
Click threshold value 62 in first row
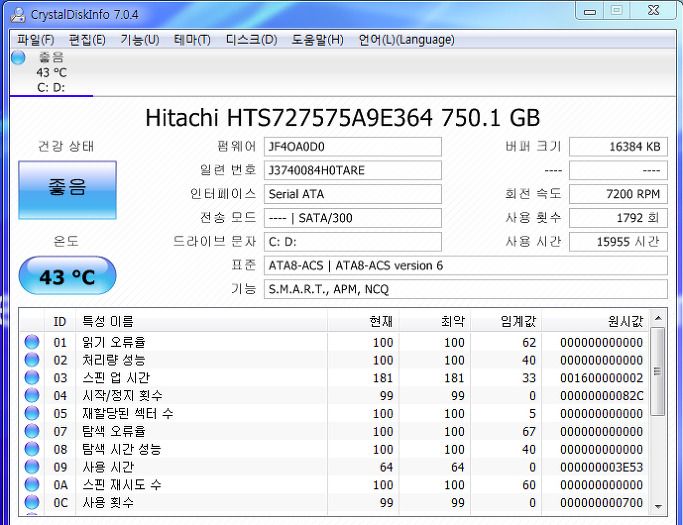click(x=529, y=342)
